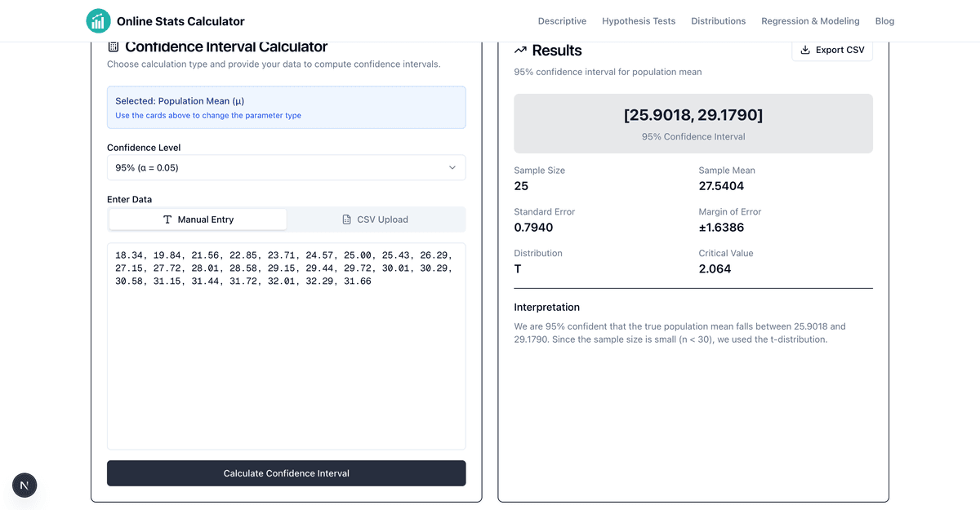Screen dimensions: 980x510
Task: Click the file icon on CSV Upload
Action: tap(346, 220)
